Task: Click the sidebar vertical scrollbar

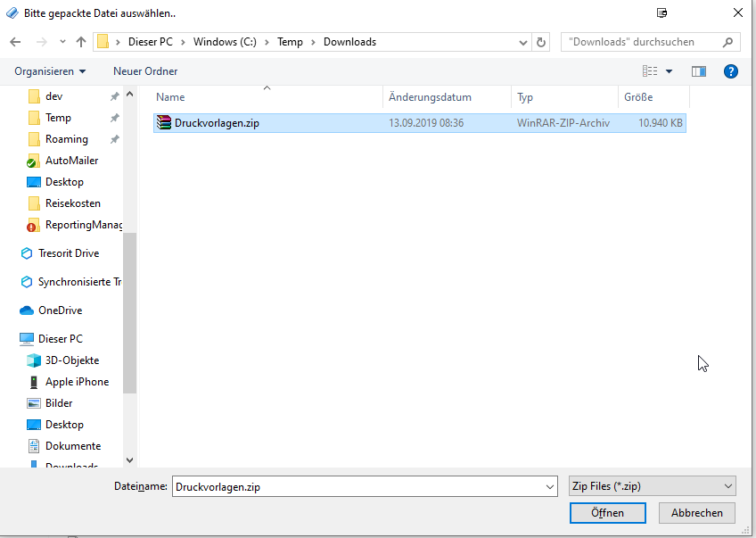Action: [x=129, y=312]
